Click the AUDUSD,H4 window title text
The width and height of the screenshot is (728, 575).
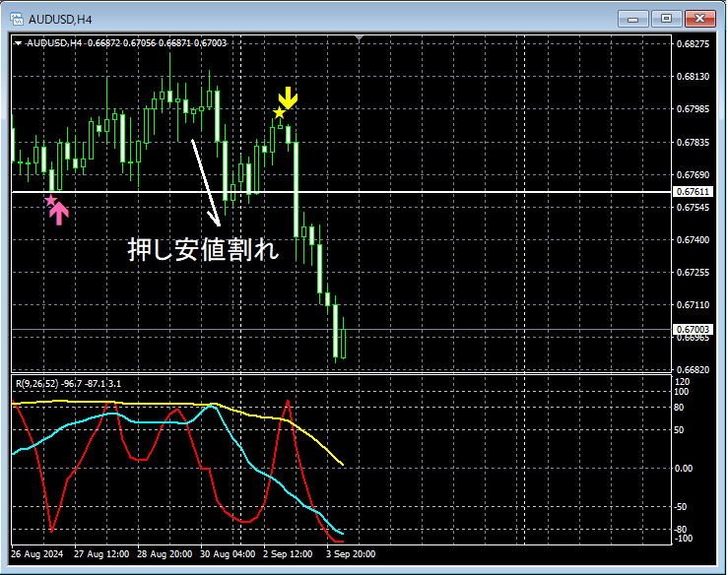pyautogui.click(x=60, y=20)
